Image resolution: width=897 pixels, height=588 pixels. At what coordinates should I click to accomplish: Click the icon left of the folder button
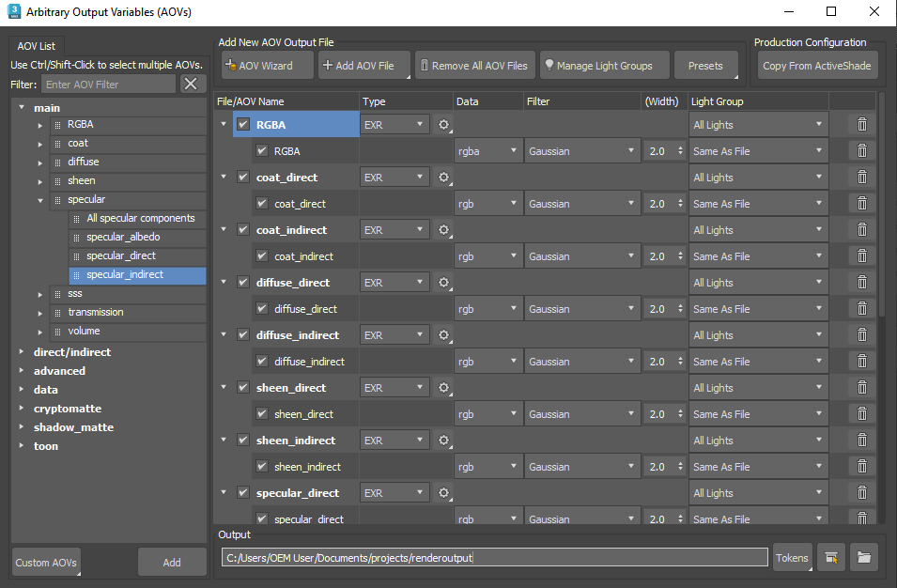830,558
